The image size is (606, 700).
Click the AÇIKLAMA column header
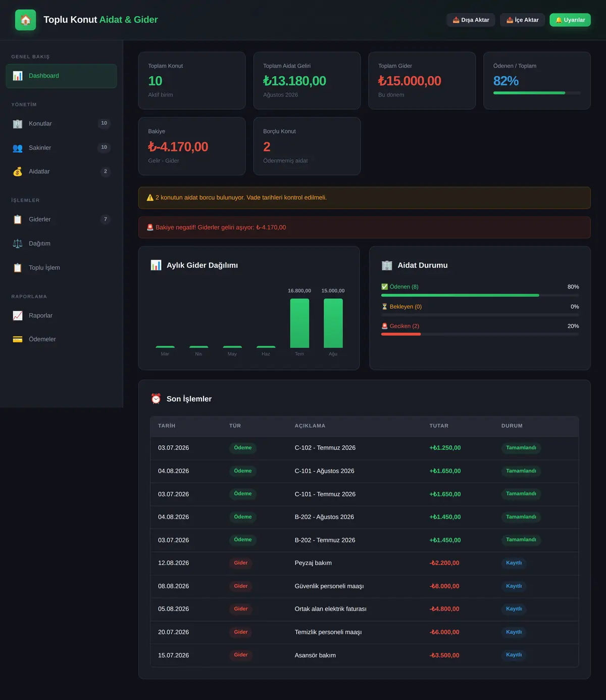pos(310,426)
